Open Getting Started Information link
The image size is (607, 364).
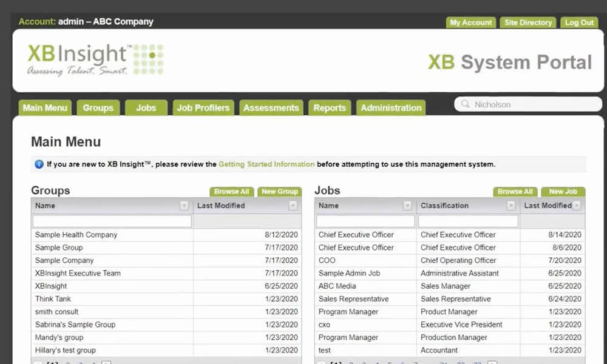pos(266,164)
